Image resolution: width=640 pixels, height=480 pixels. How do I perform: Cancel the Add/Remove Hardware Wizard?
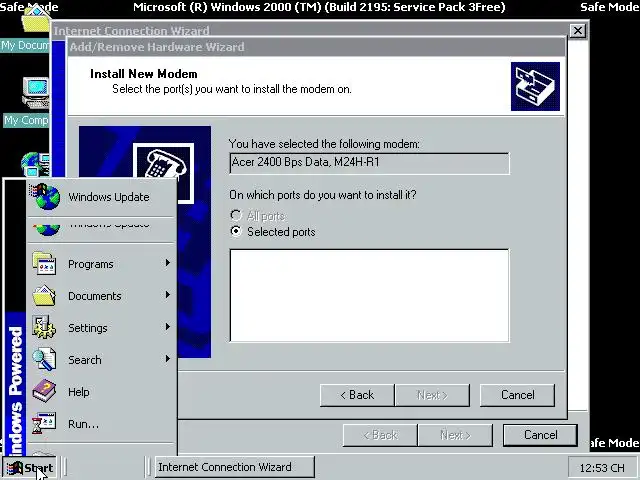518,395
